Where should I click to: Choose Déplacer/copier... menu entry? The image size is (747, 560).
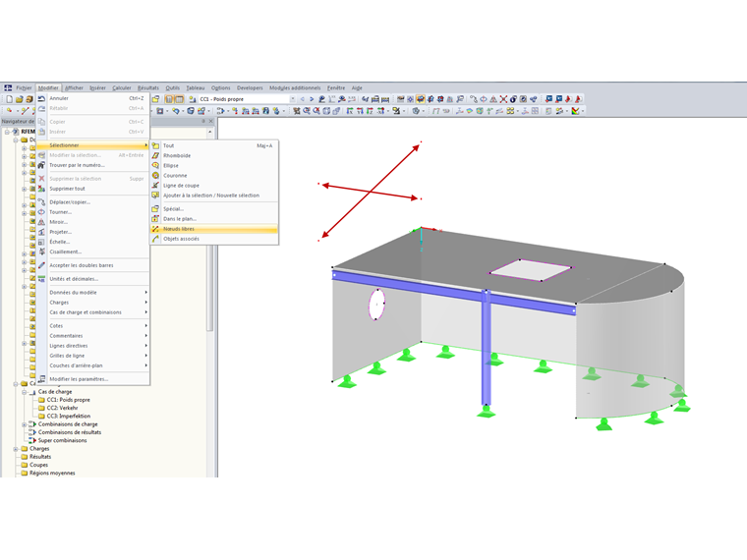(x=93, y=202)
